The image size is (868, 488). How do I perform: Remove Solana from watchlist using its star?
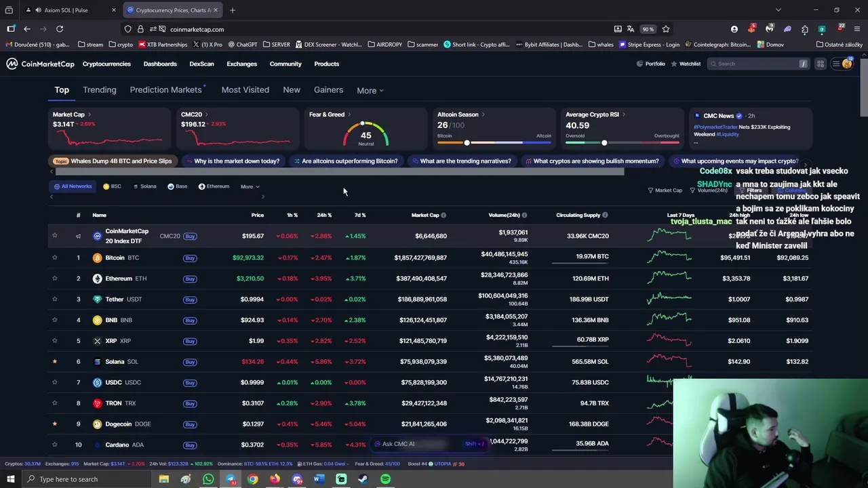(x=55, y=361)
